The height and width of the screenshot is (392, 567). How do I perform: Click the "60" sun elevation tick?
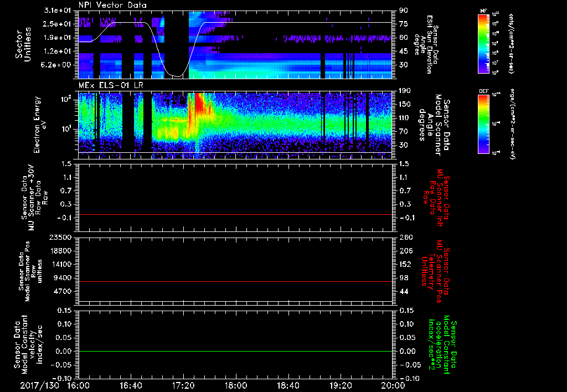pos(404,38)
